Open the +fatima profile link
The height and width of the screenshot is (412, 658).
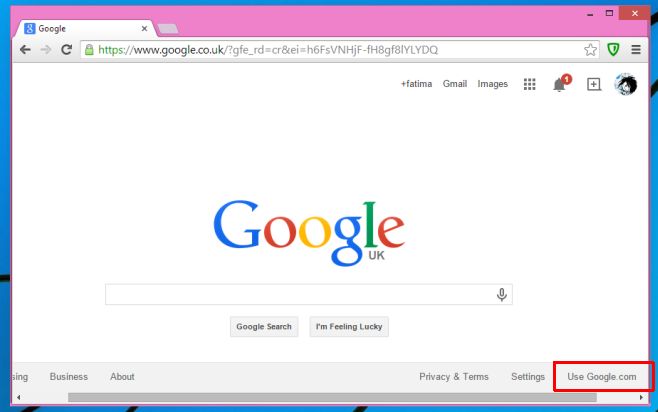(x=416, y=84)
